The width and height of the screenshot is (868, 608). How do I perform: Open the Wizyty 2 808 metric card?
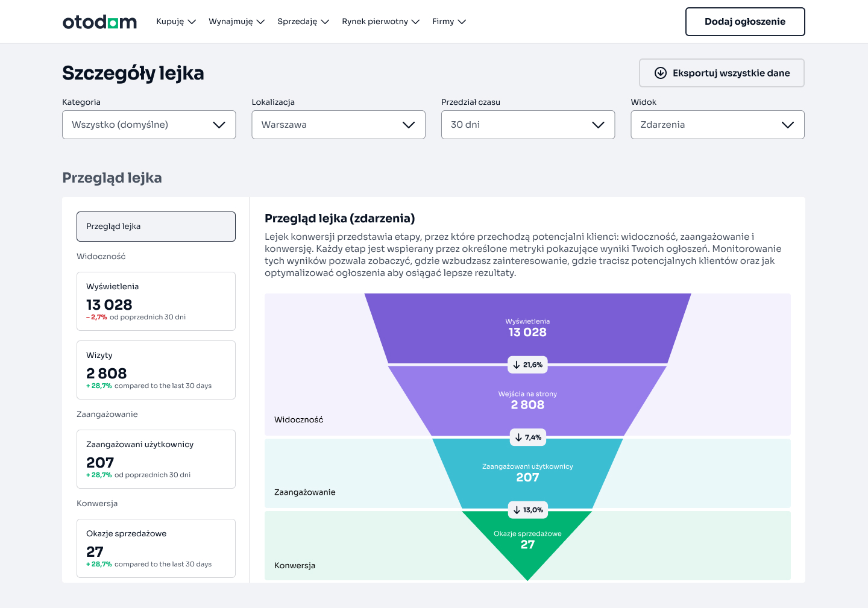tap(156, 370)
